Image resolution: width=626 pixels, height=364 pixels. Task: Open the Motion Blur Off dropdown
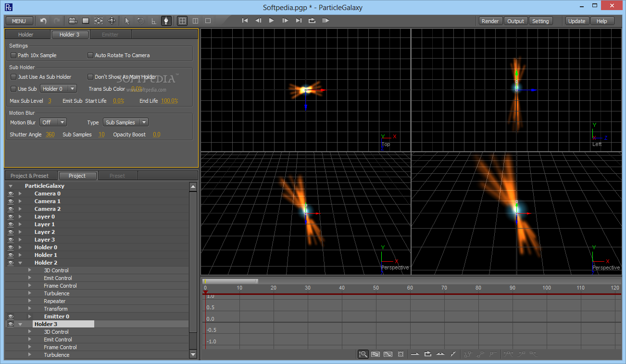pos(52,122)
